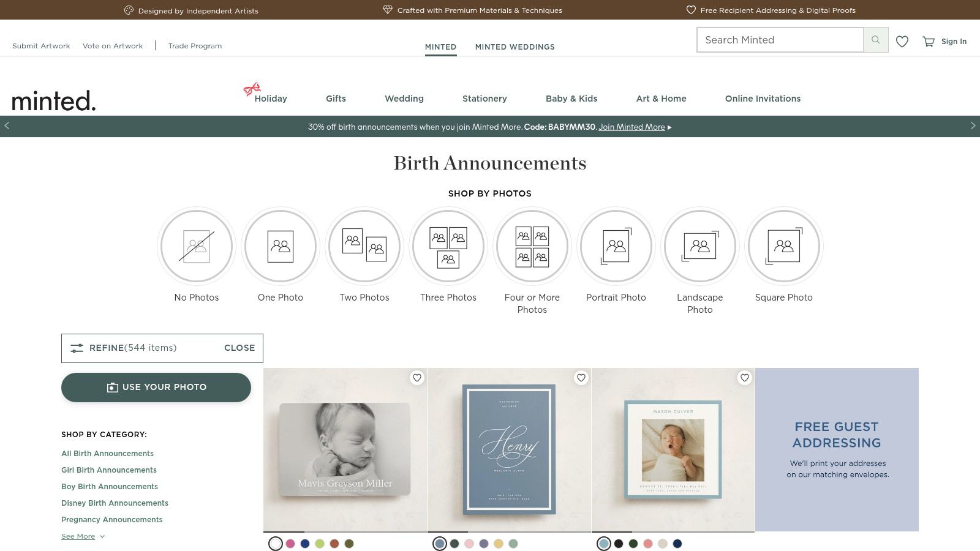
Task: Choose the Three Photos layout icon
Action: coord(448,246)
